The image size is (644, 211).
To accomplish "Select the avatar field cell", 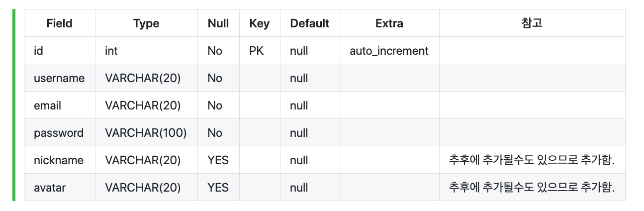I will coord(60,188).
